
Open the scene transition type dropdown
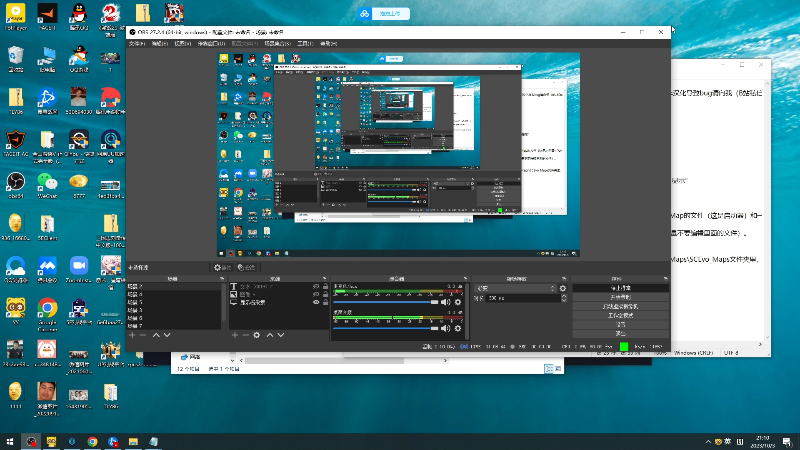click(x=515, y=288)
